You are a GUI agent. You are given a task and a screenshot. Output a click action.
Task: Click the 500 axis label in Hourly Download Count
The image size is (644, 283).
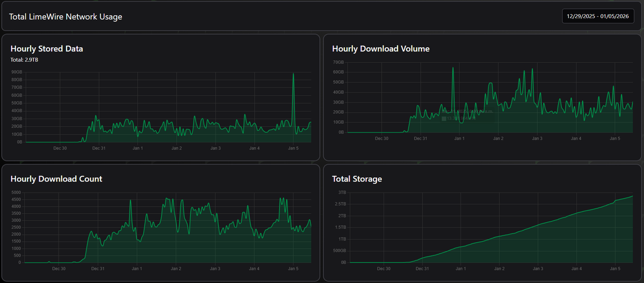[17, 255]
